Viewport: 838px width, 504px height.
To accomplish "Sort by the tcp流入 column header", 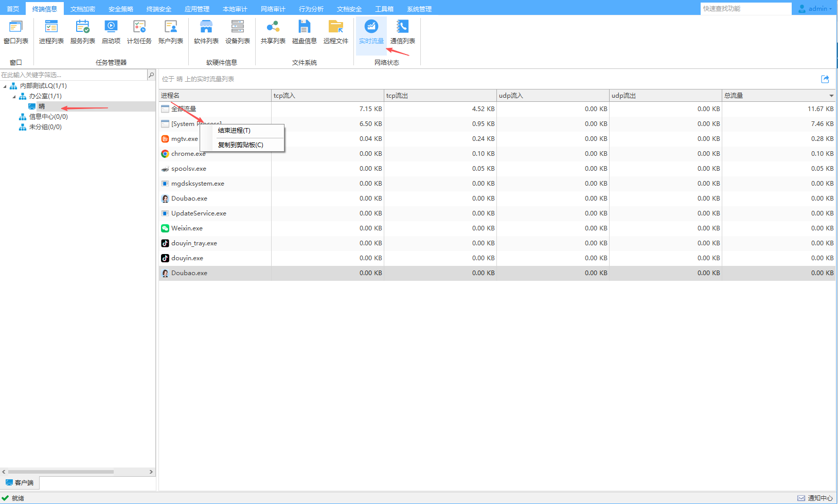I will [327, 96].
